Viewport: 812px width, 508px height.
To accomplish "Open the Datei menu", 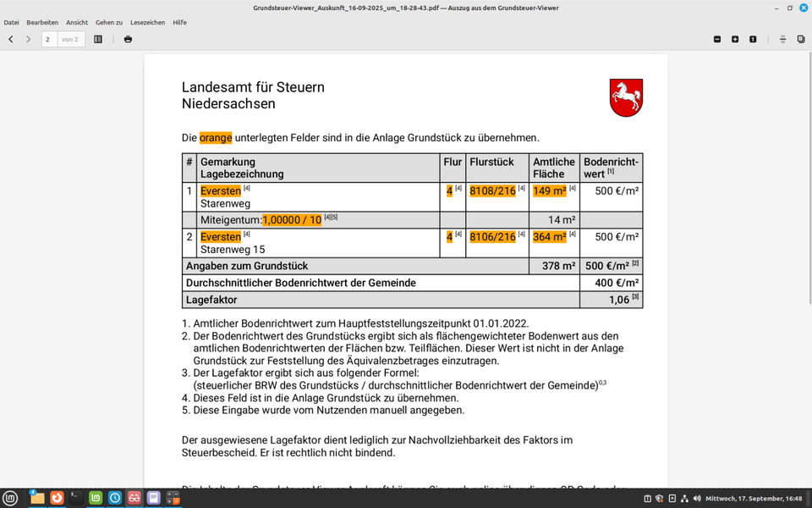I will [x=11, y=22].
